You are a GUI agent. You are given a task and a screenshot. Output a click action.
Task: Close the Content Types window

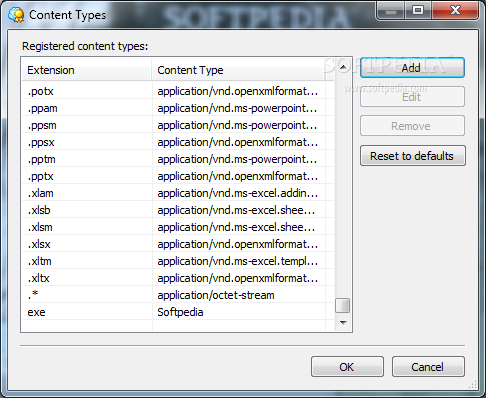pyautogui.click(x=455, y=11)
